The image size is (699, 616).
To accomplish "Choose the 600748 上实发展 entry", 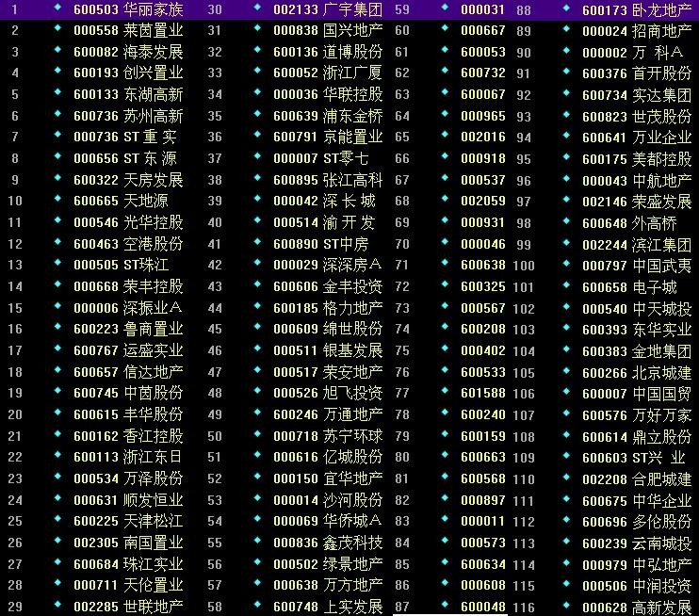I will click(328, 607).
